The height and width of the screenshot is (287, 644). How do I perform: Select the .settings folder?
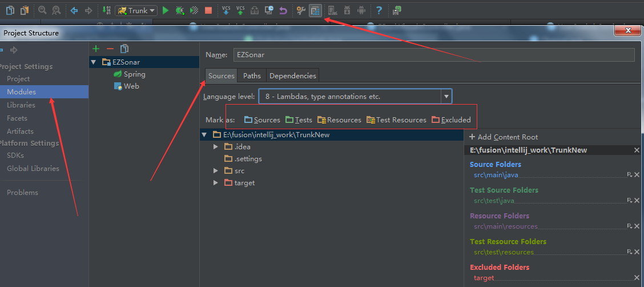[243, 159]
